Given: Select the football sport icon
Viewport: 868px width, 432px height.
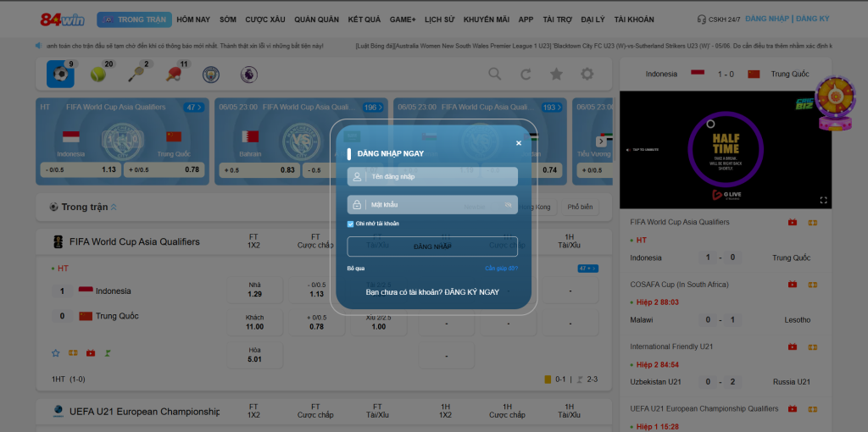Looking at the screenshot, I should [x=60, y=75].
